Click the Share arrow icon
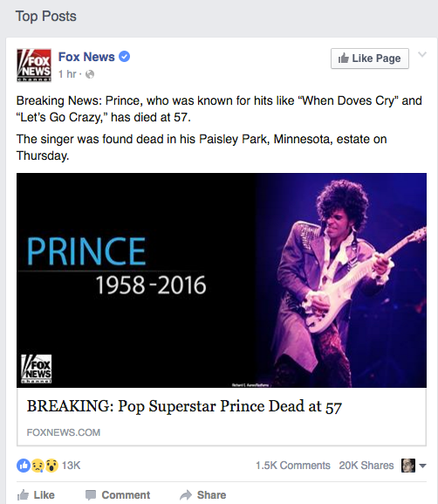Image resolution: width=438 pixels, height=504 pixels. pyautogui.click(x=186, y=494)
